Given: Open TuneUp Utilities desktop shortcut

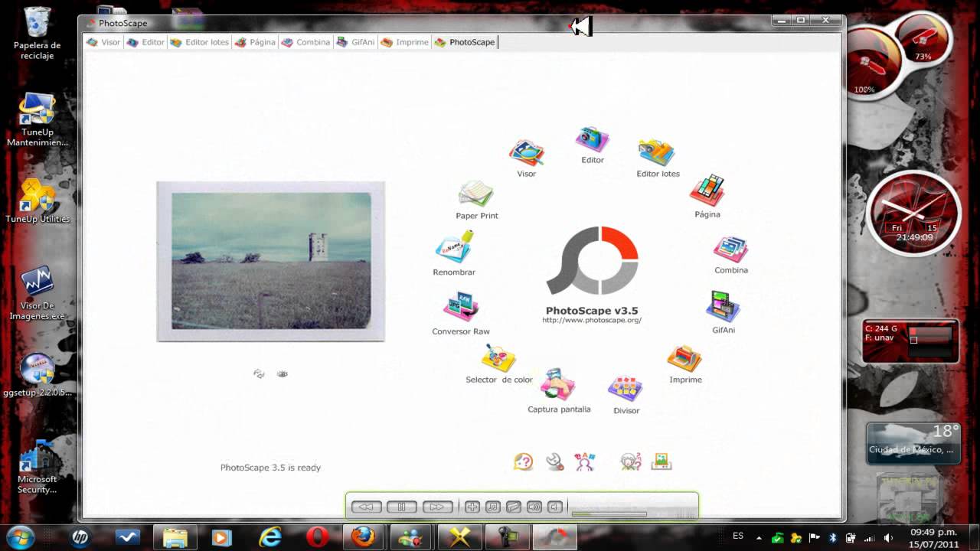Looking at the screenshot, I should pos(37,201).
